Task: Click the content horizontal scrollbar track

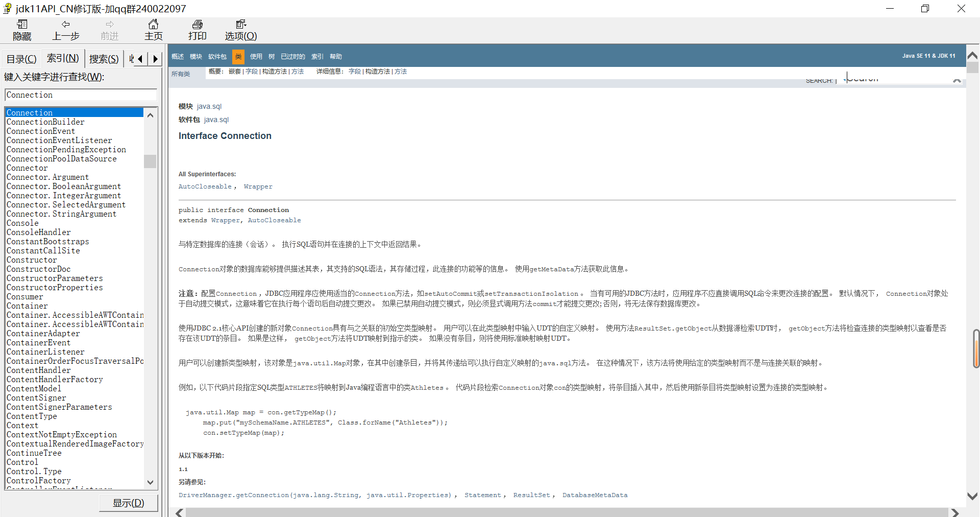Action: click(567, 512)
